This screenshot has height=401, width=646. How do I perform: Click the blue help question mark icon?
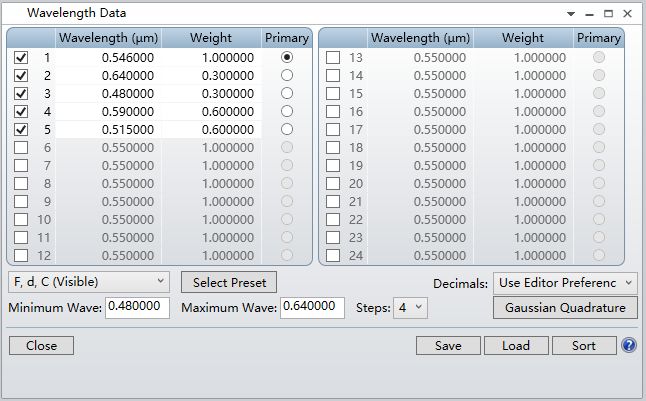click(x=629, y=345)
